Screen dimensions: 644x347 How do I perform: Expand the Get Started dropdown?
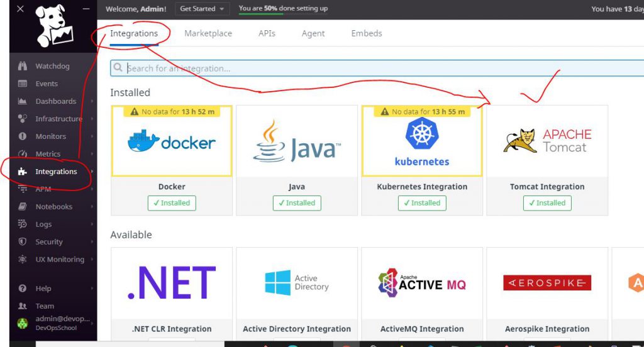click(202, 9)
